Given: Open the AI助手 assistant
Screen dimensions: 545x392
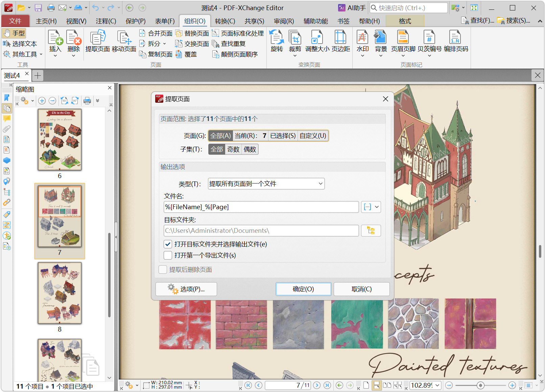Looking at the screenshot, I should click(352, 8).
